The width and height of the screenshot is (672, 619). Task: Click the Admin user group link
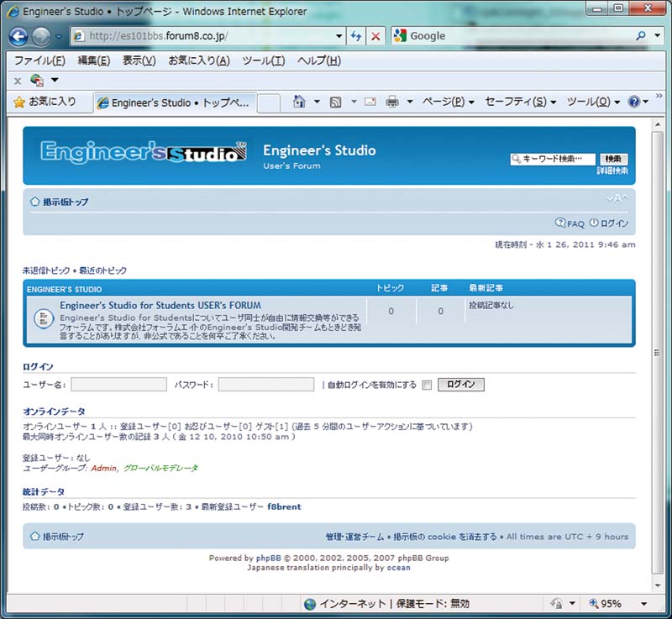103,468
